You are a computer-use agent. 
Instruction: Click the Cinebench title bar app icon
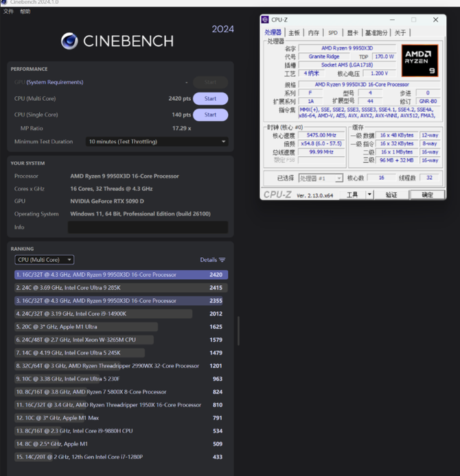point(4,2)
